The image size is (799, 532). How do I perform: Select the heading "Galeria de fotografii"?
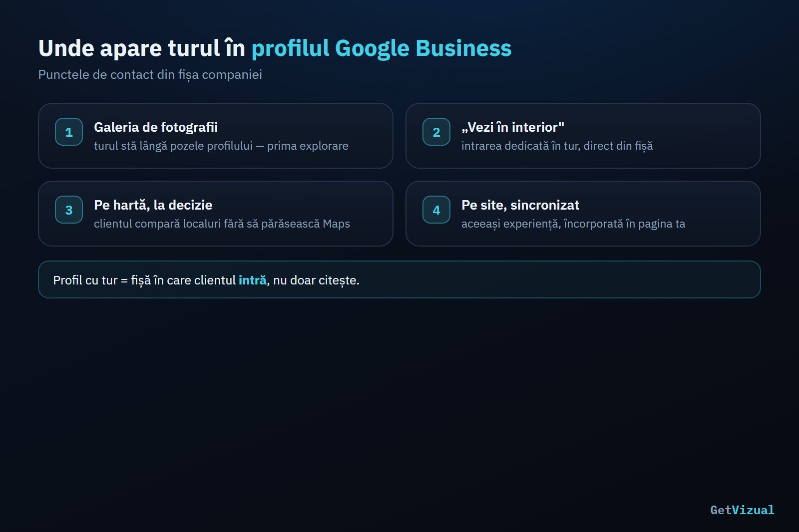[x=156, y=127]
